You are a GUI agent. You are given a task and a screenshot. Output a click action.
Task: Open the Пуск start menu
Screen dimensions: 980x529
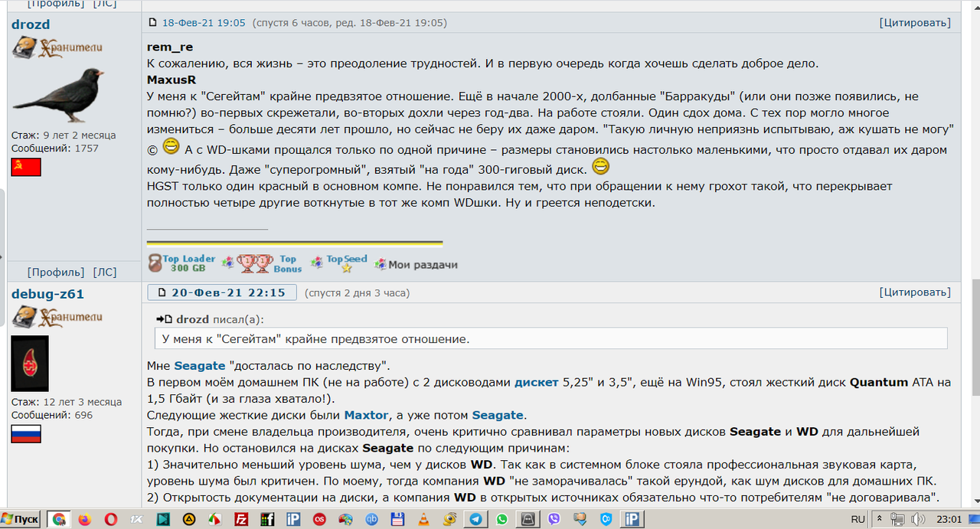(21, 519)
